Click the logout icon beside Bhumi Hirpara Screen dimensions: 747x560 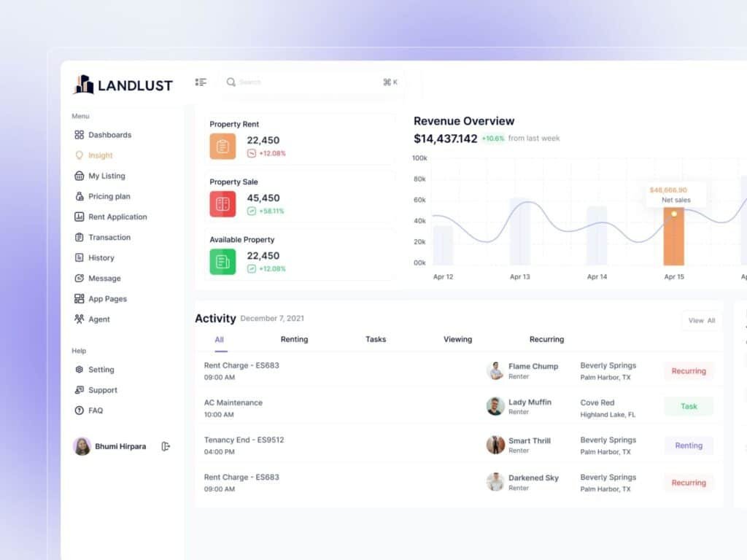(166, 446)
